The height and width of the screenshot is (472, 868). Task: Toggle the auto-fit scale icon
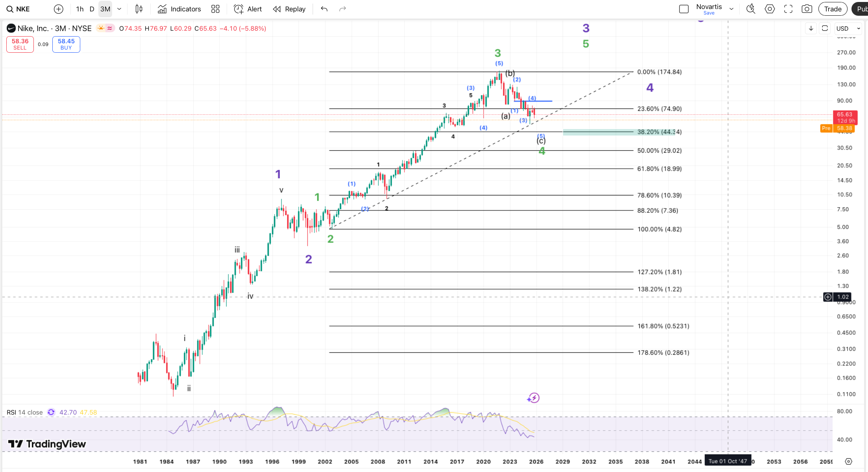(x=825, y=28)
